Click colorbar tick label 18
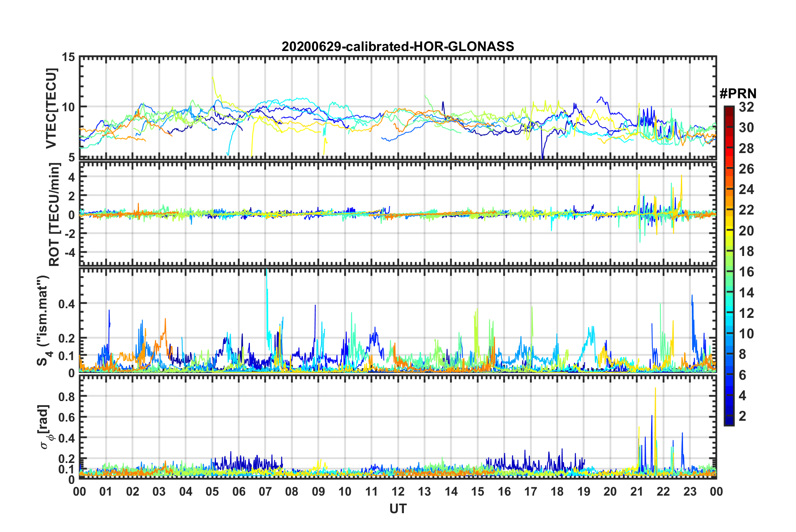Viewport: 796px width, 532px height. point(746,251)
